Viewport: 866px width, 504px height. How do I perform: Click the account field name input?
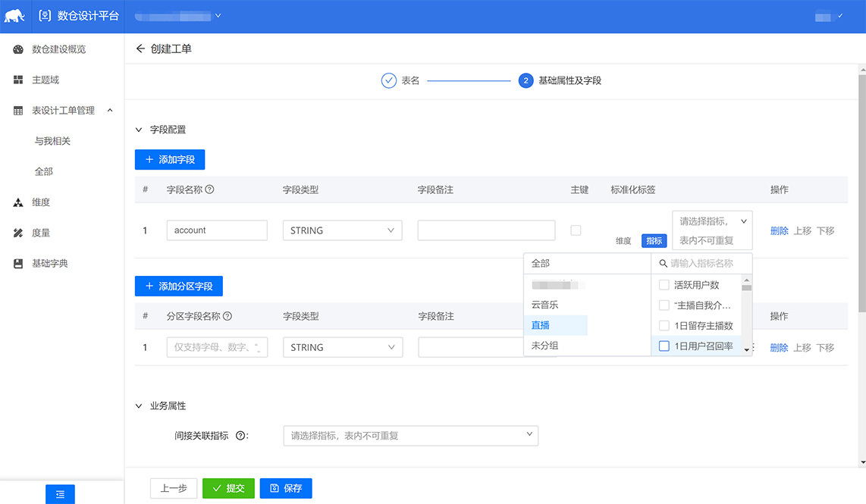click(x=217, y=230)
